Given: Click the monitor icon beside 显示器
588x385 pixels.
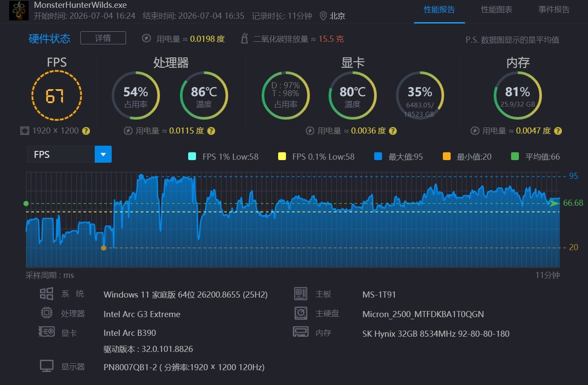Looking at the screenshot, I should click(47, 366).
